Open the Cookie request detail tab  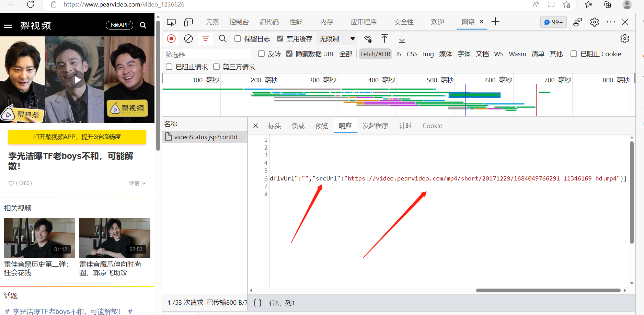coord(432,126)
